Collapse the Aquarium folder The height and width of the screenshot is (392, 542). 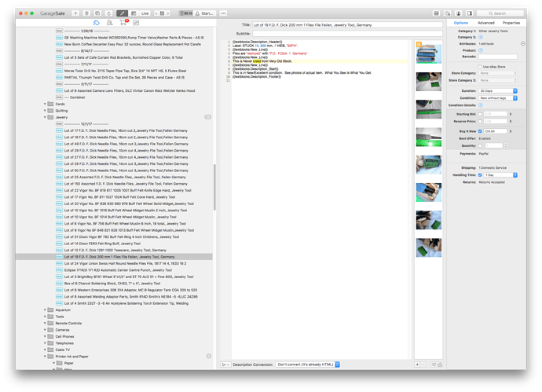click(45, 310)
